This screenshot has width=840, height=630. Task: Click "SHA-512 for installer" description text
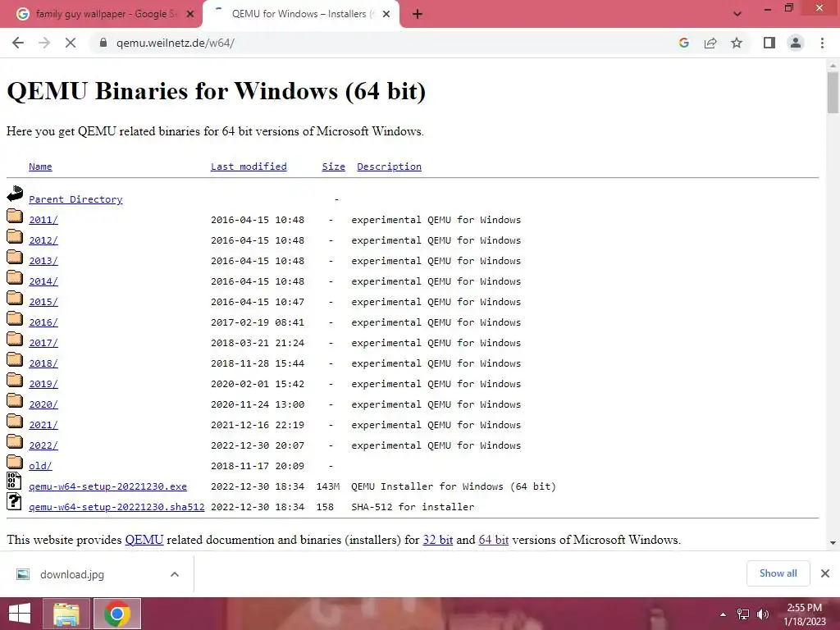coord(413,507)
